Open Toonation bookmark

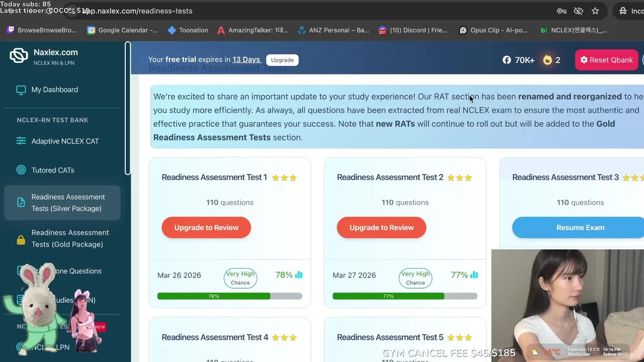188,30
